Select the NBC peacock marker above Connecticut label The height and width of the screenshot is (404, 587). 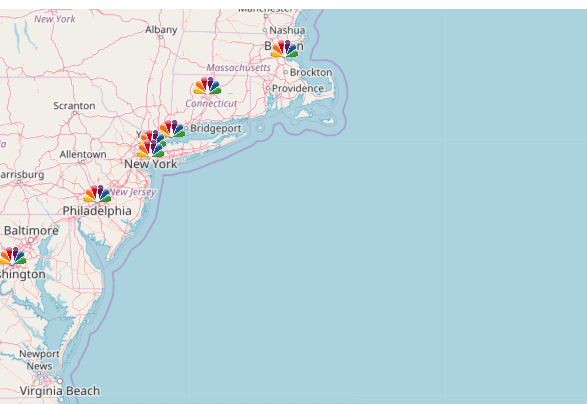pos(207,85)
